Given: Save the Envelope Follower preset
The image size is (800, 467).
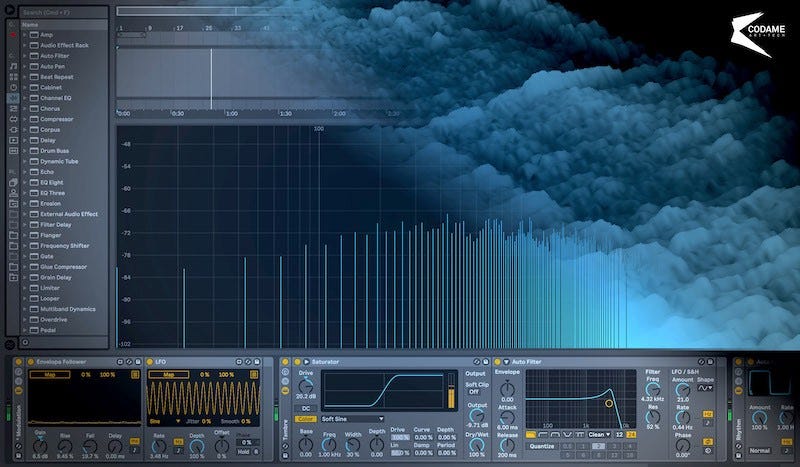Looking at the screenshot, I should click(138, 362).
